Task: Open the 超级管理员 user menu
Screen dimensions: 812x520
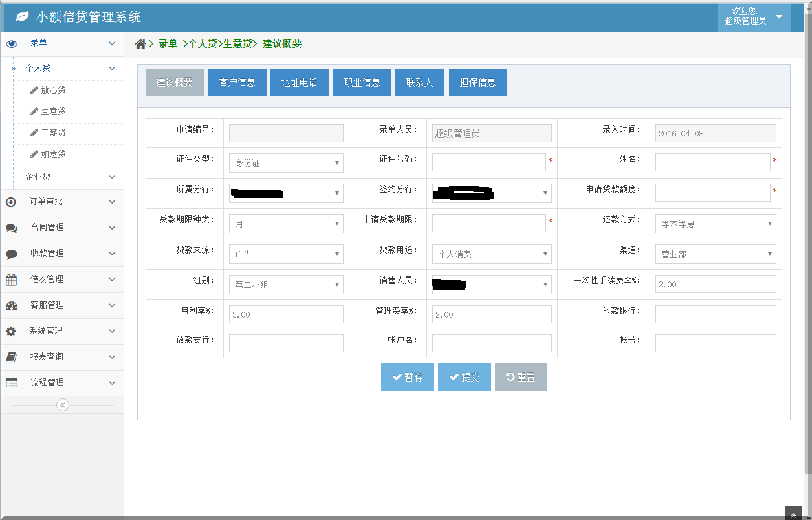Action: pos(754,16)
